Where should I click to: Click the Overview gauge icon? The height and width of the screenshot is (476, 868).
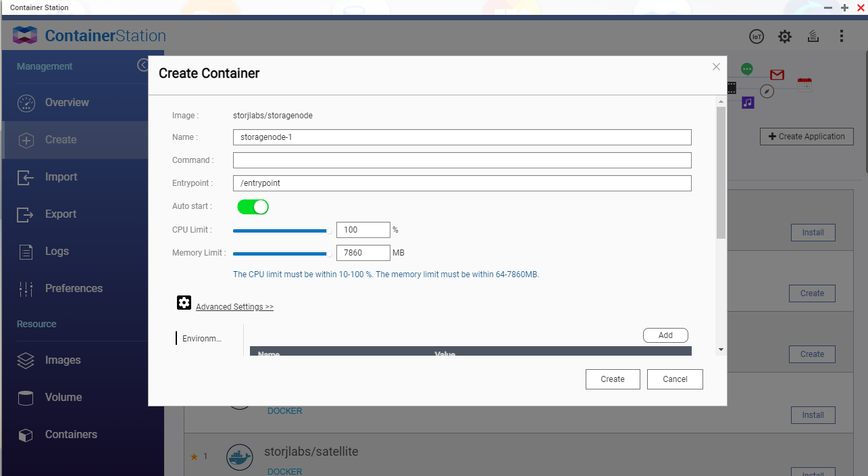click(26, 103)
